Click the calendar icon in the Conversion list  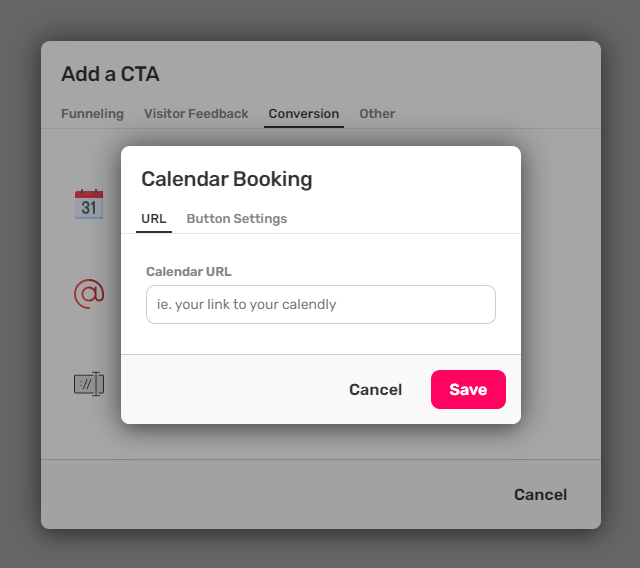(x=89, y=204)
